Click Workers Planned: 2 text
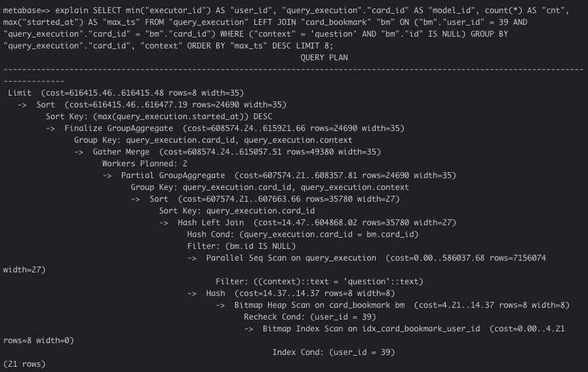This screenshot has height=372, width=588. 145,164
